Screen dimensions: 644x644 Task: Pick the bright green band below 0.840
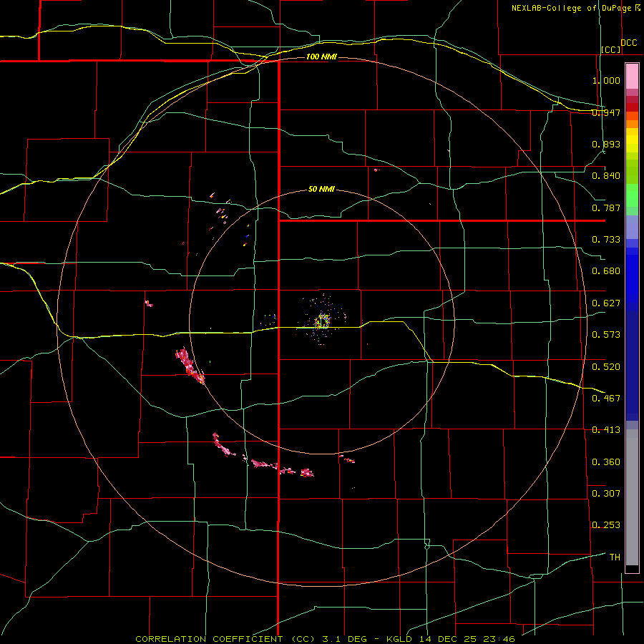pos(632,195)
